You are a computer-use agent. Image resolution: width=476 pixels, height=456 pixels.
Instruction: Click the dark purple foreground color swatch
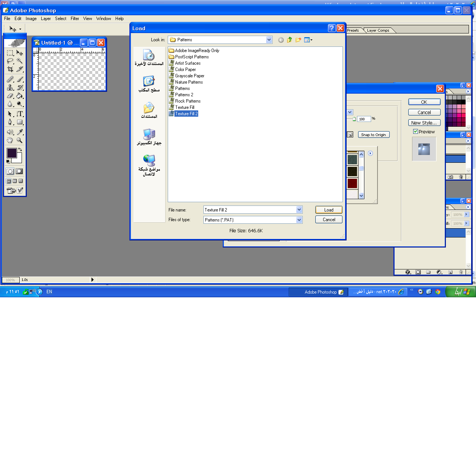tap(11, 153)
